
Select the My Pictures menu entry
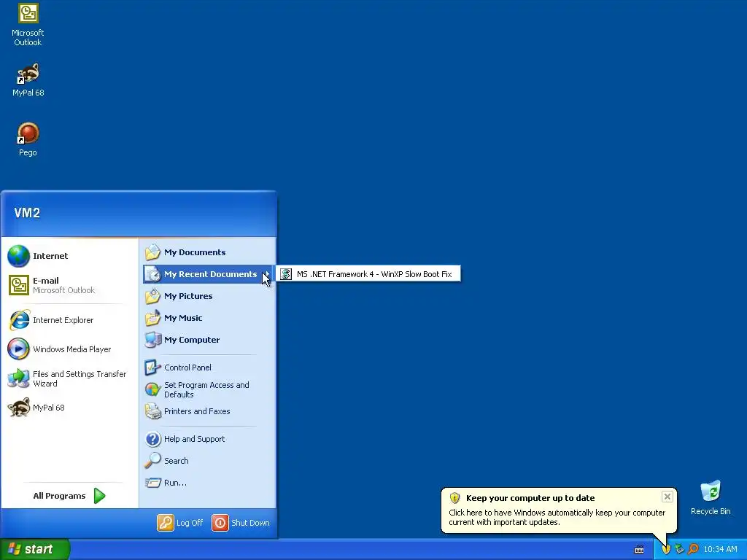[x=208, y=296]
